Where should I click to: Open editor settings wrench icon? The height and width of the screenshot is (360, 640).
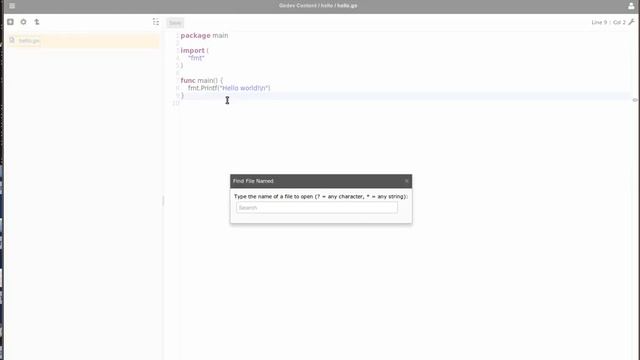pos(632,22)
